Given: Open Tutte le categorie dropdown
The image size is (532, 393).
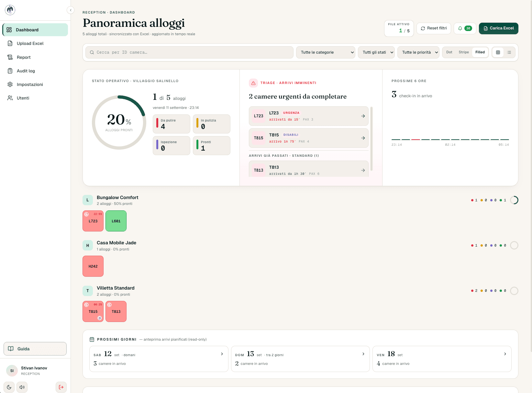Looking at the screenshot, I should point(326,52).
